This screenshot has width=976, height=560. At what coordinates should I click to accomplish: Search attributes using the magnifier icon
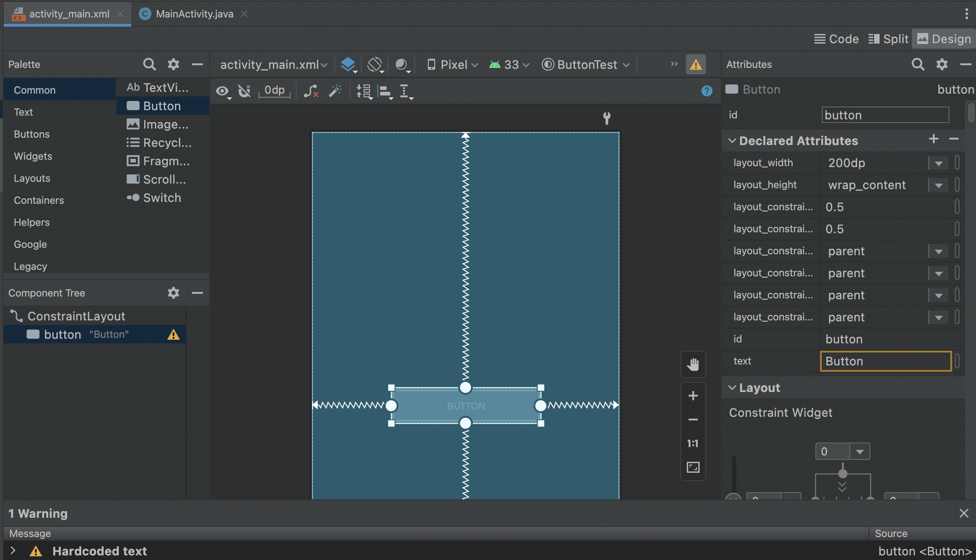918,64
